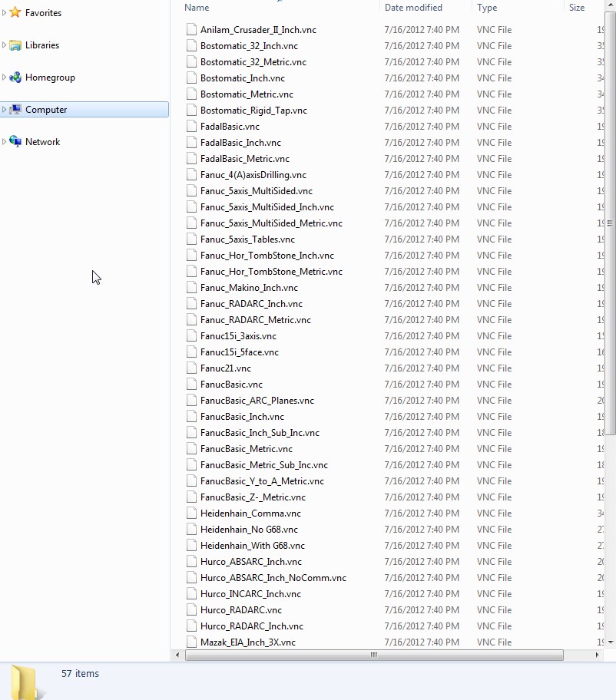Sort by the Date modified column header
Screen dimensions: 616x700
point(413,8)
